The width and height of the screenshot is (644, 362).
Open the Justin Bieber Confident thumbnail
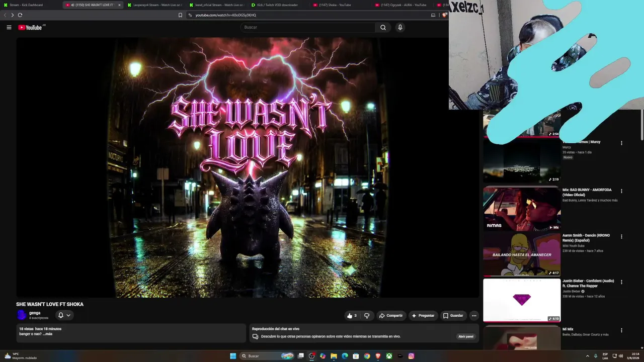[x=522, y=300]
